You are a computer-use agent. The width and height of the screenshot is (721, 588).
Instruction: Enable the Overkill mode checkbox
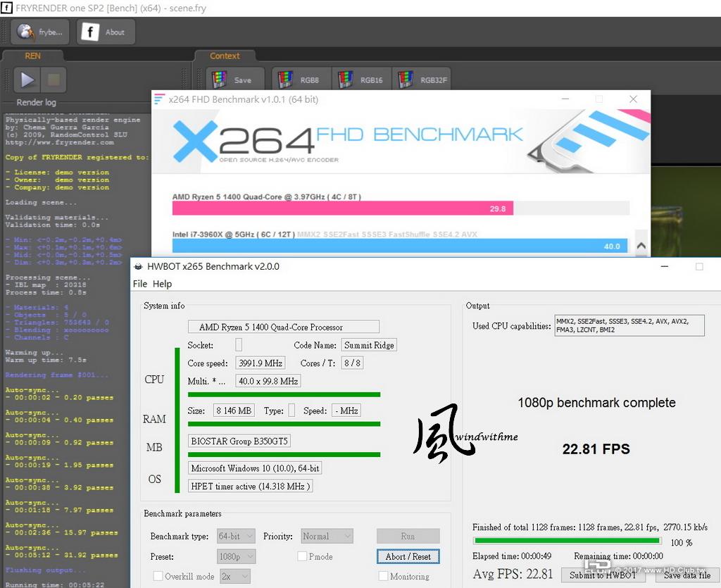pos(158,576)
